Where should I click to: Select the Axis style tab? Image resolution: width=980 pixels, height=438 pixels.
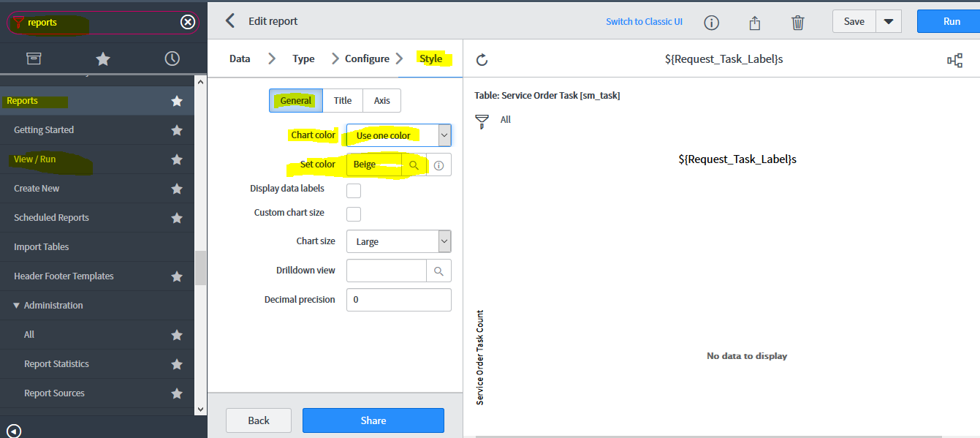click(382, 101)
